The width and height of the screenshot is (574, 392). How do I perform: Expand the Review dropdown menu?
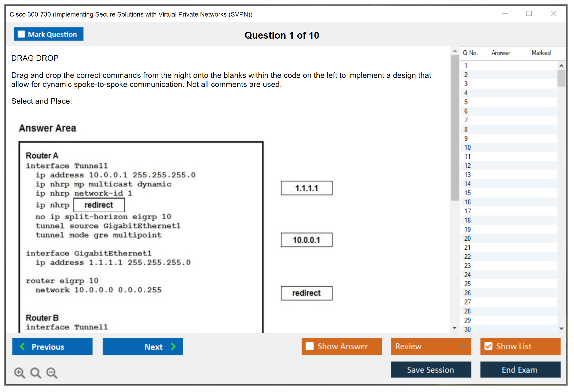(463, 346)
